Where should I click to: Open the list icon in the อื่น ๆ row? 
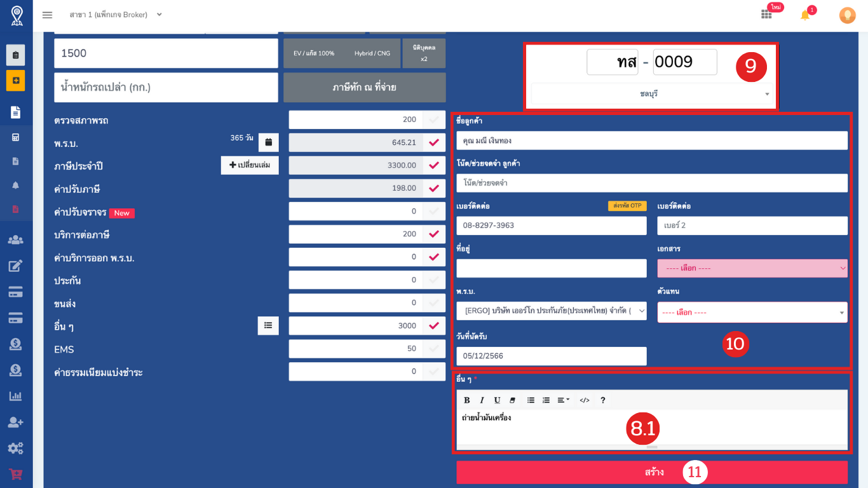coord(268,325)
